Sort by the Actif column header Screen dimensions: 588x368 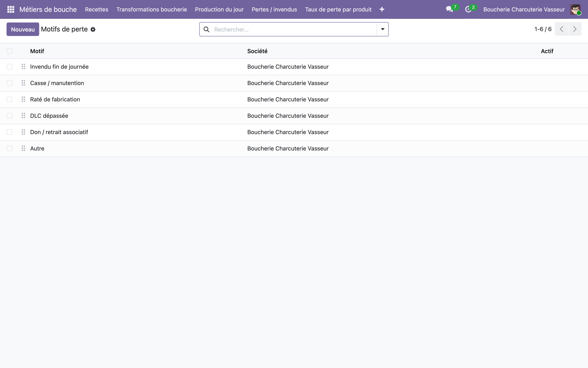click(x=547, y=51)
